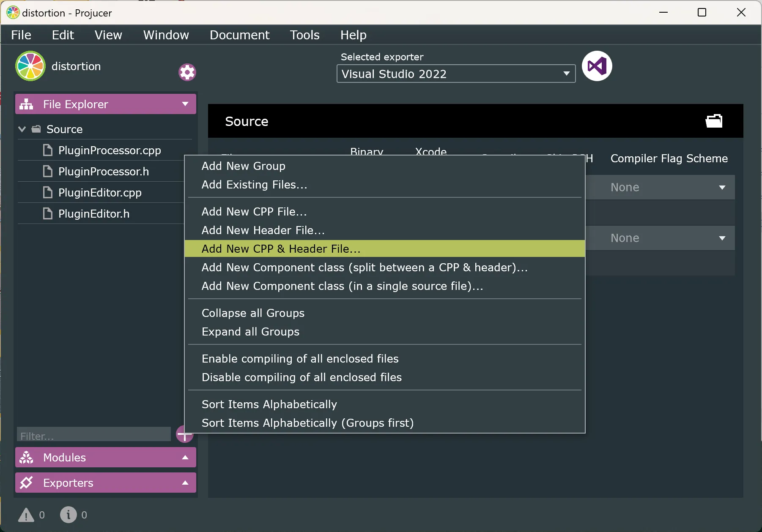The width and height of the screenshot is (762, 532).
Task: Choose Expand all Groups
Action: pyautogui.click(x=385, y=332)
